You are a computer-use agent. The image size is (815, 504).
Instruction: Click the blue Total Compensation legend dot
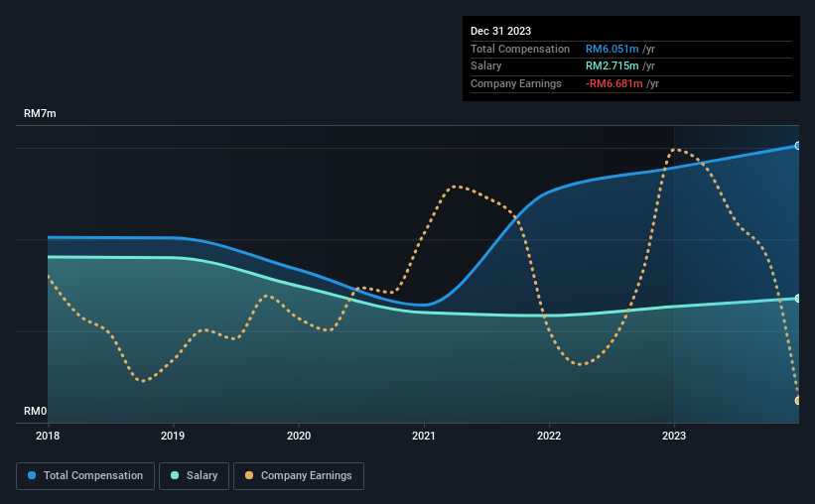click(x=32, y=475)
